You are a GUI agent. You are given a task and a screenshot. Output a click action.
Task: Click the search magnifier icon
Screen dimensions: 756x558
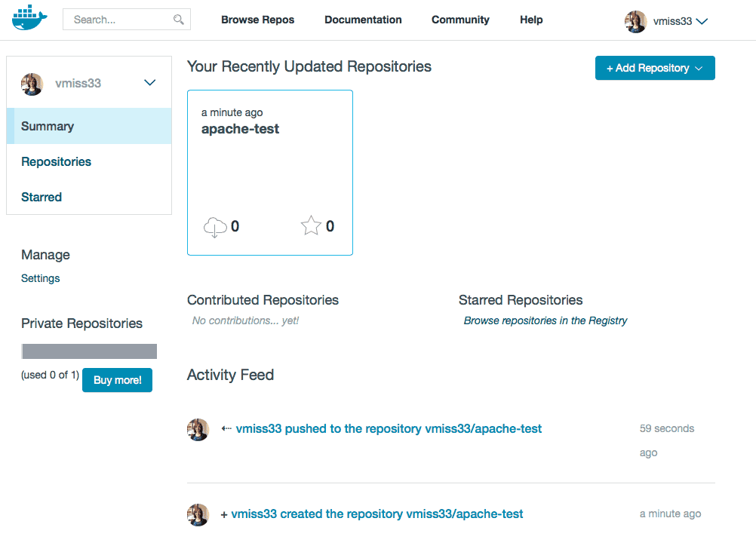pyautogui.click(x=178, y=20)
